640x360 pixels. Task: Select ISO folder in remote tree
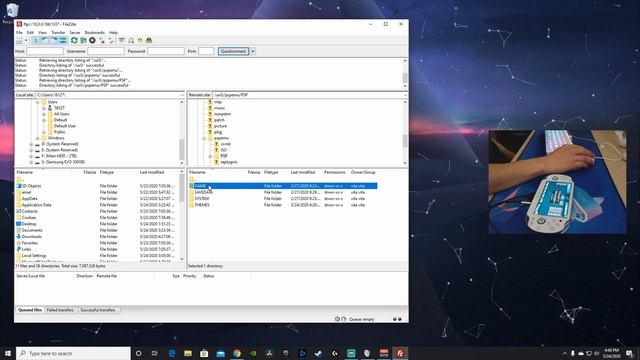click(x=224, y=150)
